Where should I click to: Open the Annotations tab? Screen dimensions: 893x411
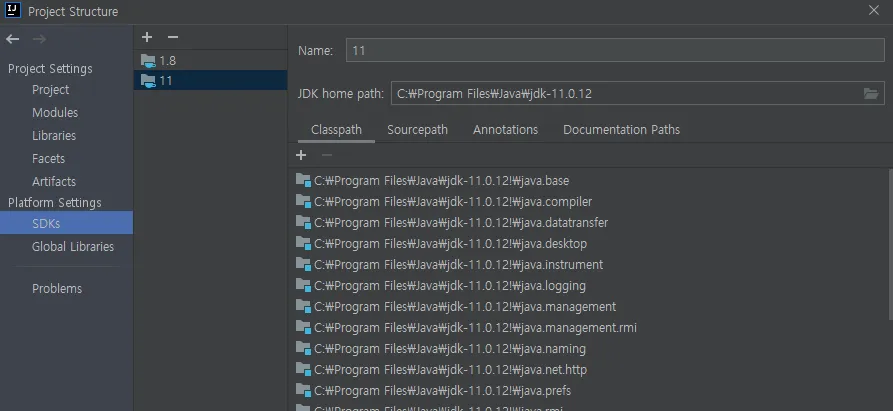pos(505,130)
